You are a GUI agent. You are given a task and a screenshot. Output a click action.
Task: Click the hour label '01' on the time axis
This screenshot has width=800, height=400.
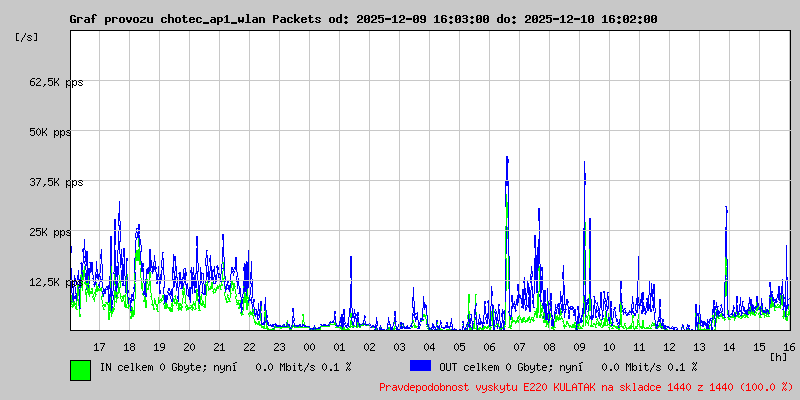339,347
